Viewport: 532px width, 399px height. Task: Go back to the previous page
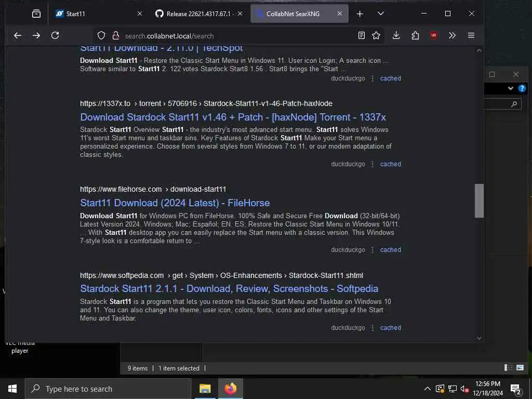[x=18, y=36]
